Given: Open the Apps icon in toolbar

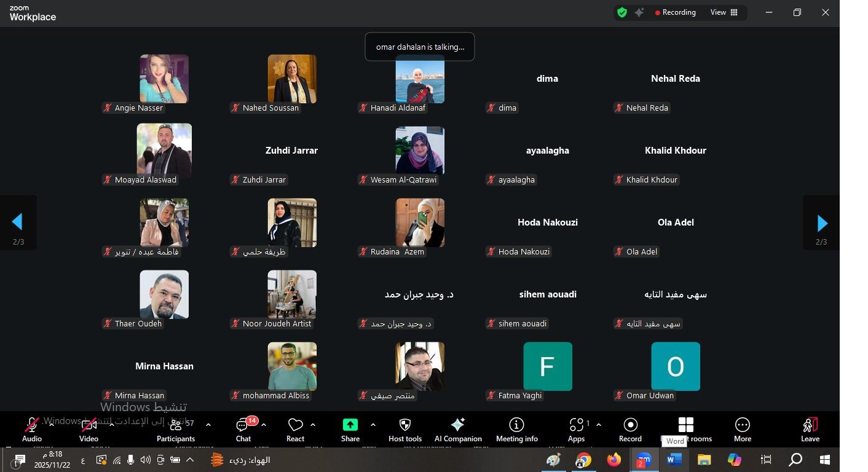Looking at the screenshot, I should coord(576,425).
